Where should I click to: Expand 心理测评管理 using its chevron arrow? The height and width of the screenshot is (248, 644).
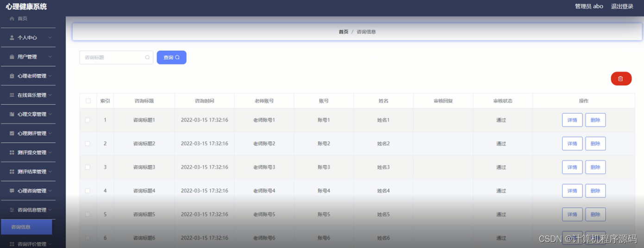coord(50,133)
